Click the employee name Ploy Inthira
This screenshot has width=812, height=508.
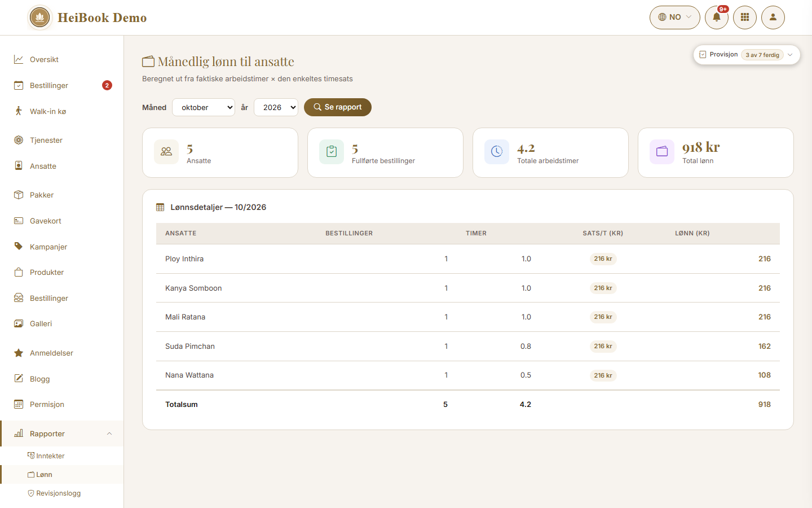[184, 259]
